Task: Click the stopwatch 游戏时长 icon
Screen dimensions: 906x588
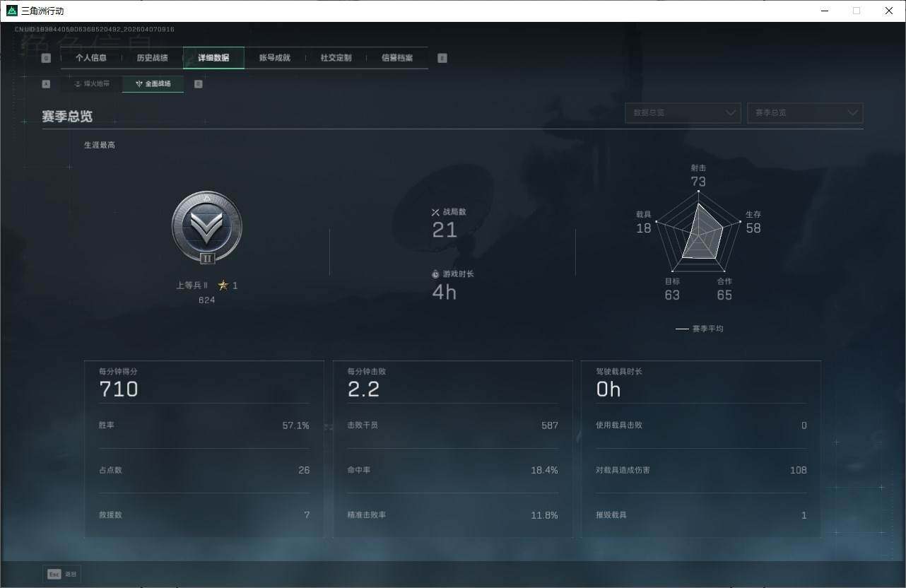Action: [x=435, y=274]
